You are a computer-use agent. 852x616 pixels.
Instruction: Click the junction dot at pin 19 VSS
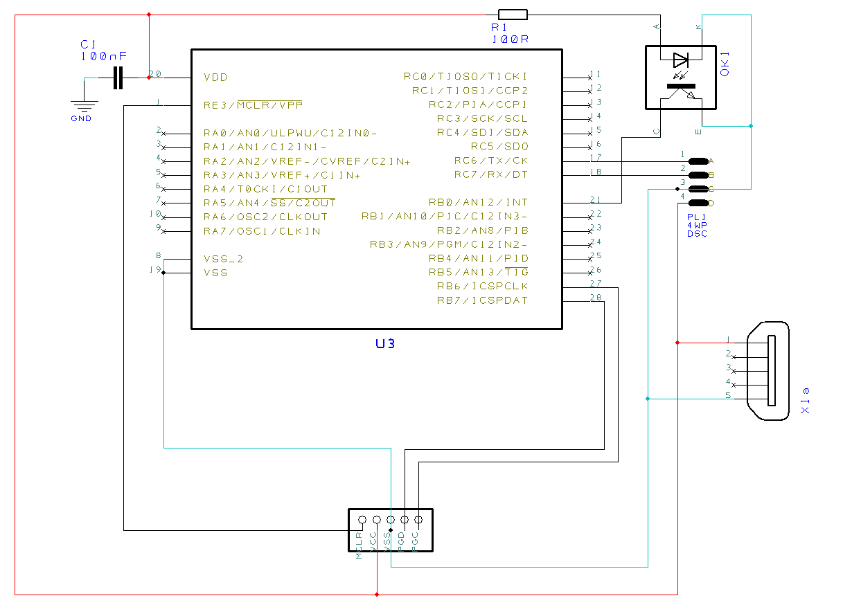[x=163, y=273]
